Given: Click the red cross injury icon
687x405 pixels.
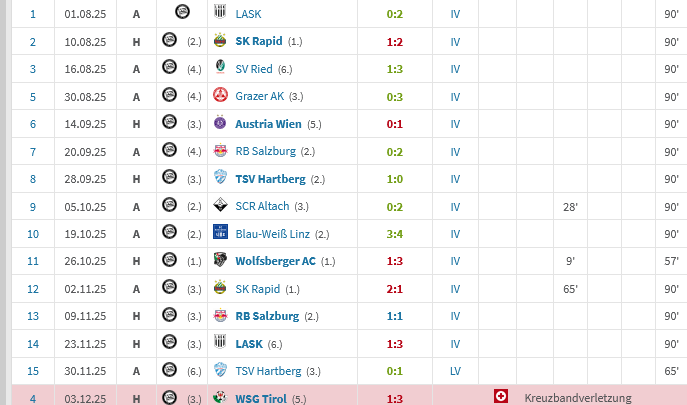Looking at the screenshot, I should click(500, 397).
